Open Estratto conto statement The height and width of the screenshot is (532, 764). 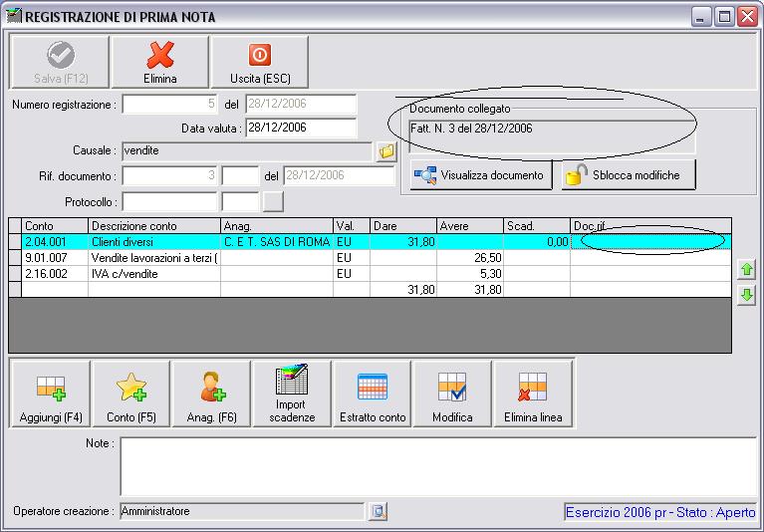[x=373, y=394]
